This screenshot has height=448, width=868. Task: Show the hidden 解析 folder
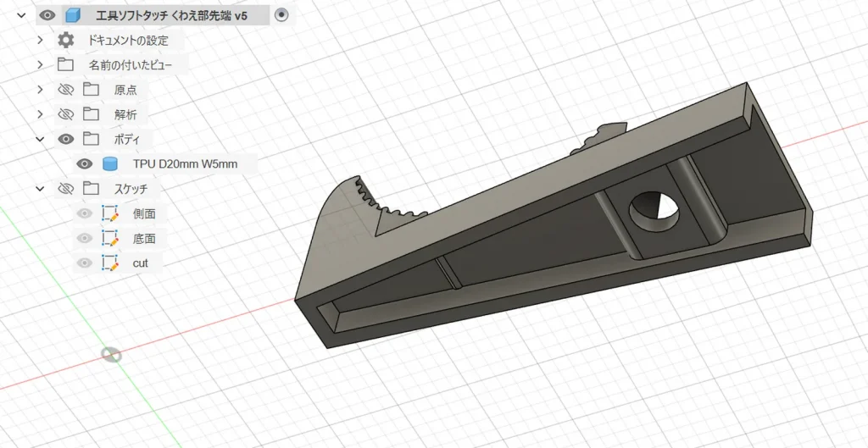click(x=66, y=114)
